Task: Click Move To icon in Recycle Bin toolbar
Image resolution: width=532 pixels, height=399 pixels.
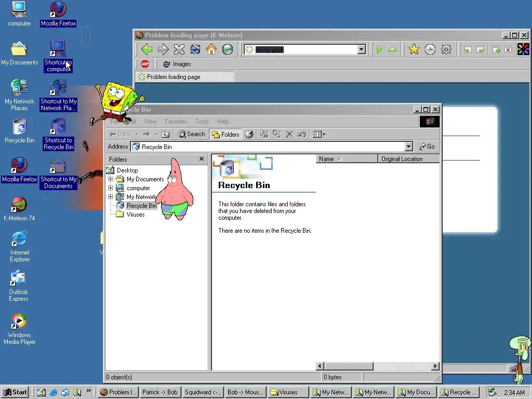Action: 264,135
